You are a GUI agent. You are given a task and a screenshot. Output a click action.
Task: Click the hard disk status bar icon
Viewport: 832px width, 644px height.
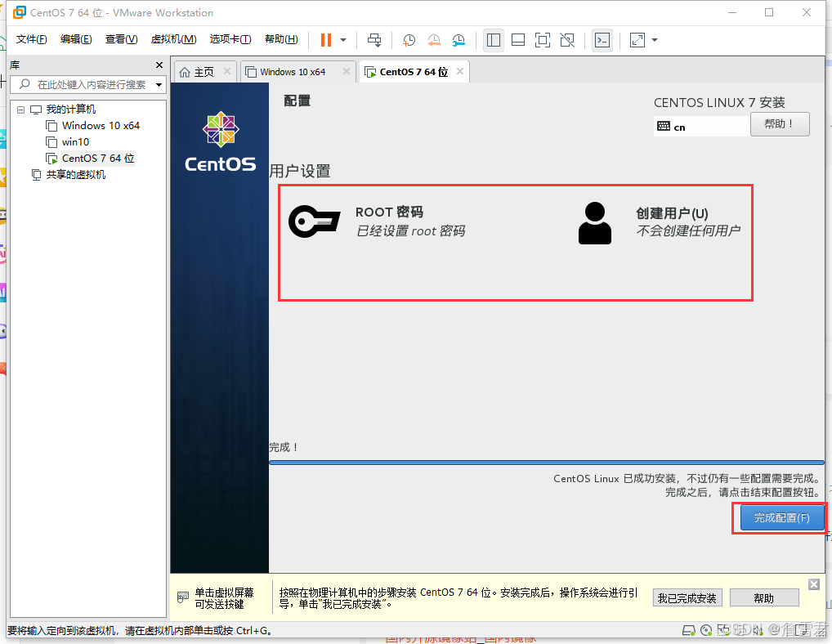689,630
